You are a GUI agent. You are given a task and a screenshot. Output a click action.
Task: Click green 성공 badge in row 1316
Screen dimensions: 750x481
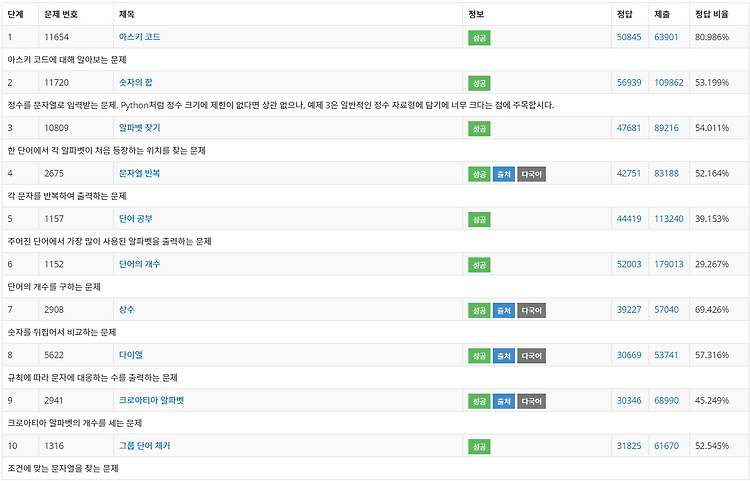[x=479, y=447]
